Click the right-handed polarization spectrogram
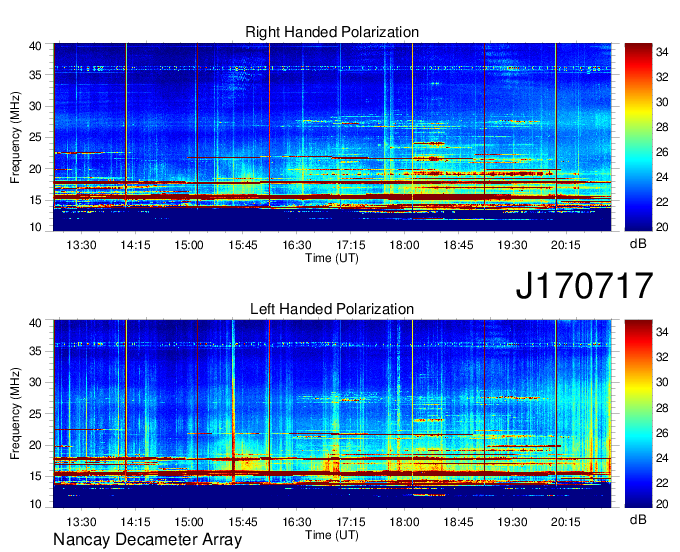The height and width of the screenshot is (552, 680). point(332,137)
